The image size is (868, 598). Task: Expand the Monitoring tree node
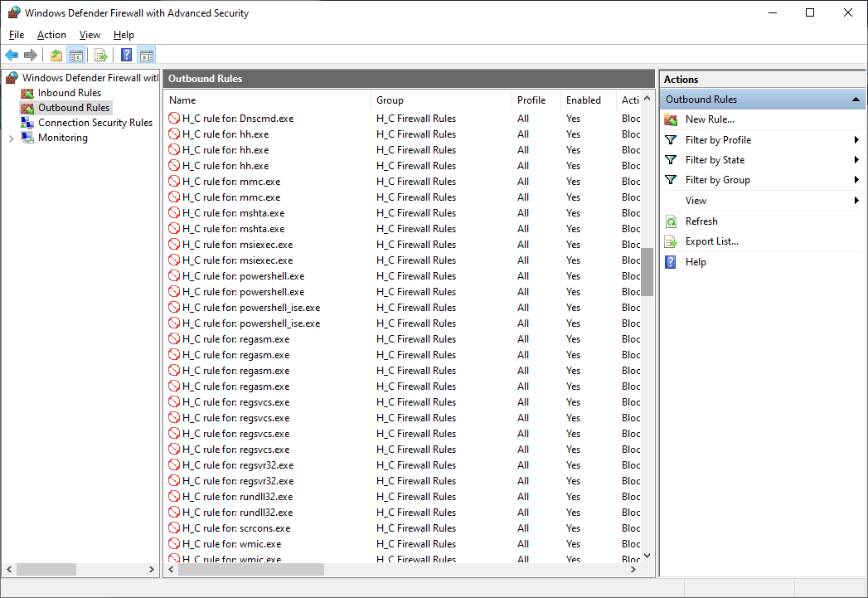[x=11, y=139]
